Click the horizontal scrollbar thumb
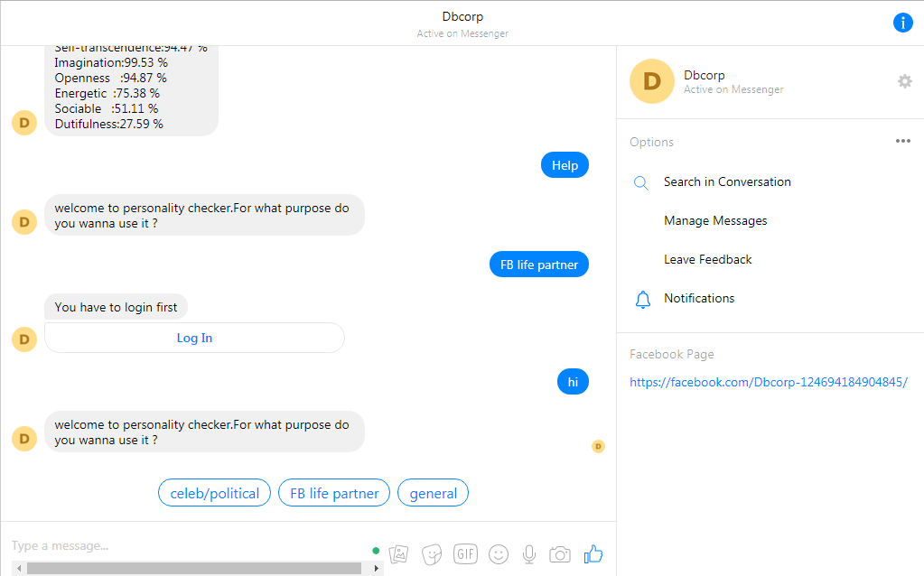 click(x=194, y=569)
